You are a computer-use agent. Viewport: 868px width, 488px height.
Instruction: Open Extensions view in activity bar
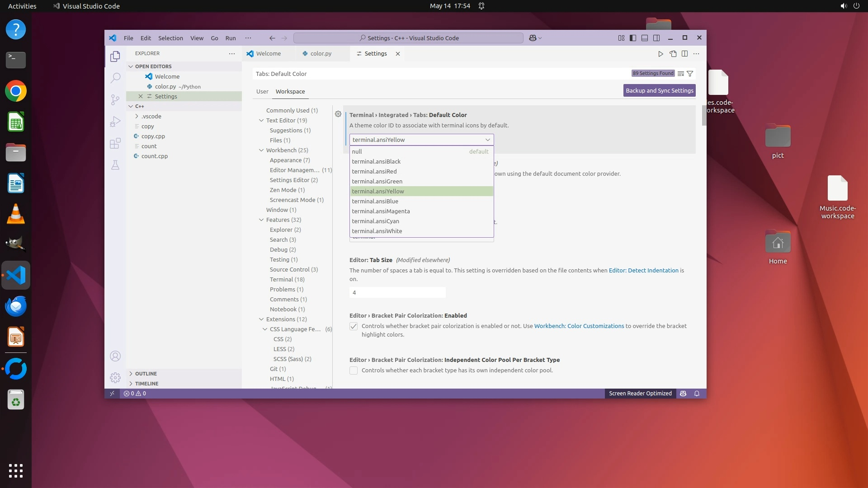point(115,143)
